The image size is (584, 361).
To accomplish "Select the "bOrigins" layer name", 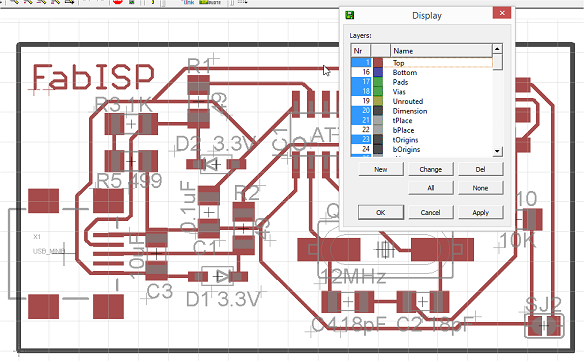I will tap(406, 149).
